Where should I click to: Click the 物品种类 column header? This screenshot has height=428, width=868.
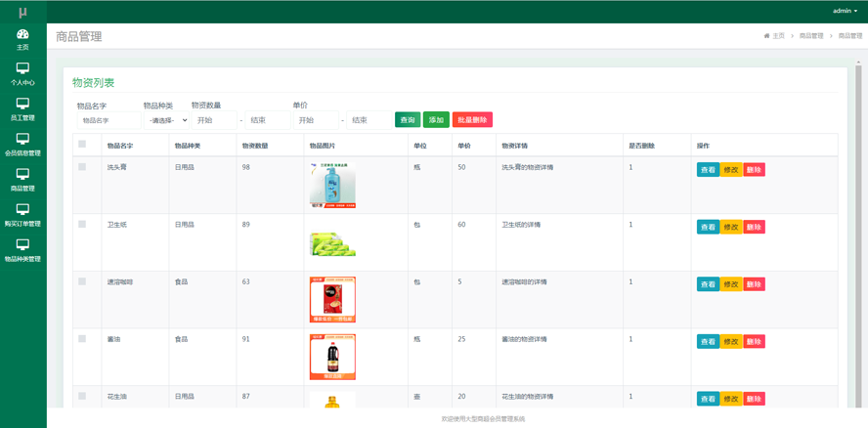188,146
